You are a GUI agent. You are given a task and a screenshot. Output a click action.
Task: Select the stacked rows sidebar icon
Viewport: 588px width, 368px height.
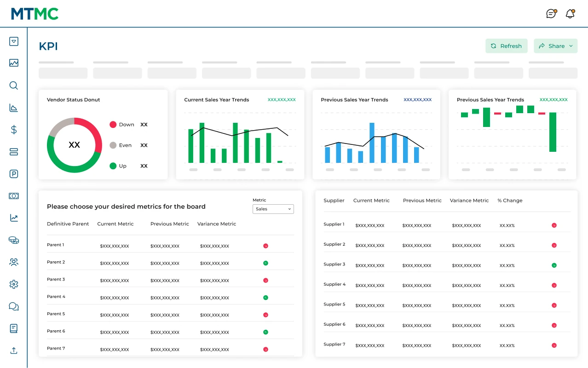coord(14,152)
